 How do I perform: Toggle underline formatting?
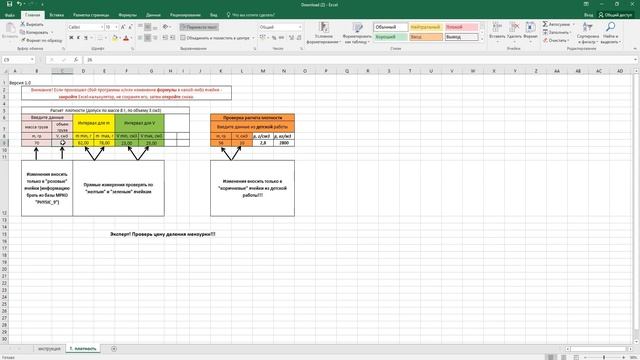tap(86, 38)
